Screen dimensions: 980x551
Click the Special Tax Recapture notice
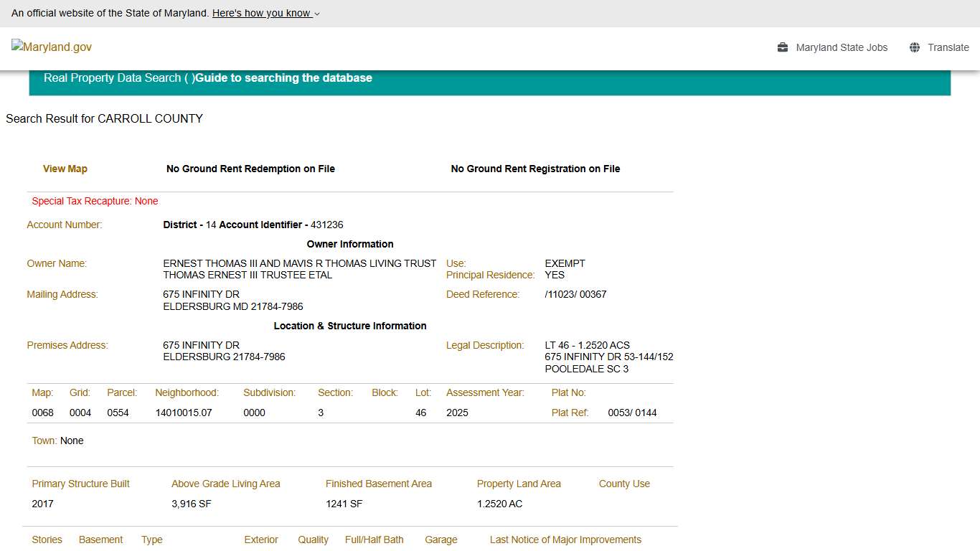(95, 201)
